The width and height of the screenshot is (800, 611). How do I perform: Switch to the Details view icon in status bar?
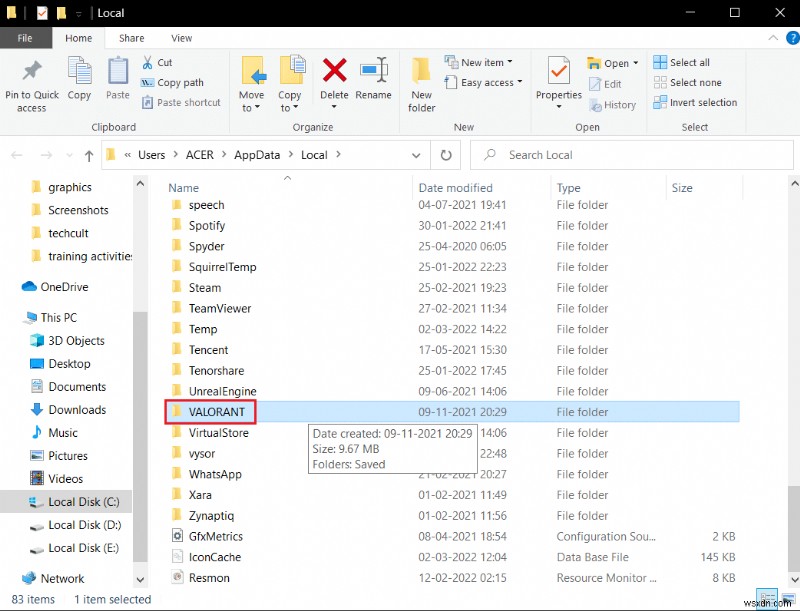click(767, 597)
